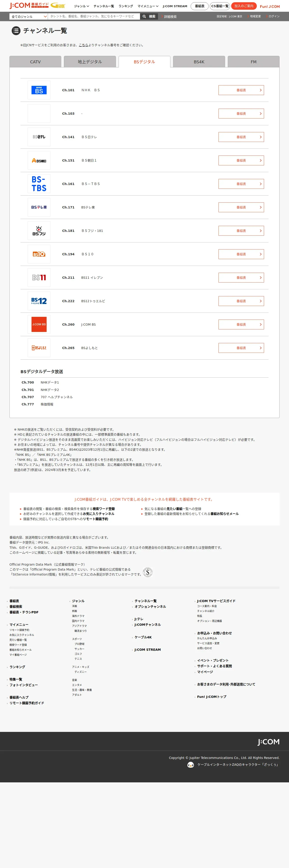The image size is (289, 868).
Task: Switch to the BS4K tab
Action: 199,62
